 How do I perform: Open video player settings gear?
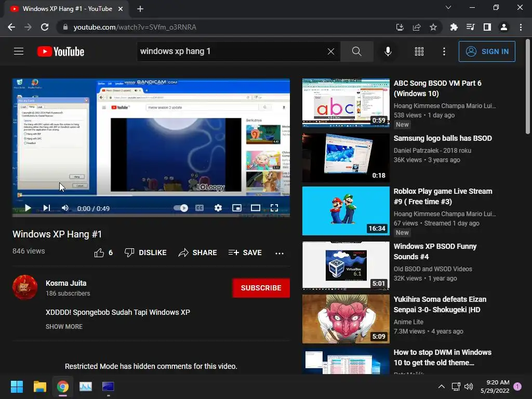218,208
